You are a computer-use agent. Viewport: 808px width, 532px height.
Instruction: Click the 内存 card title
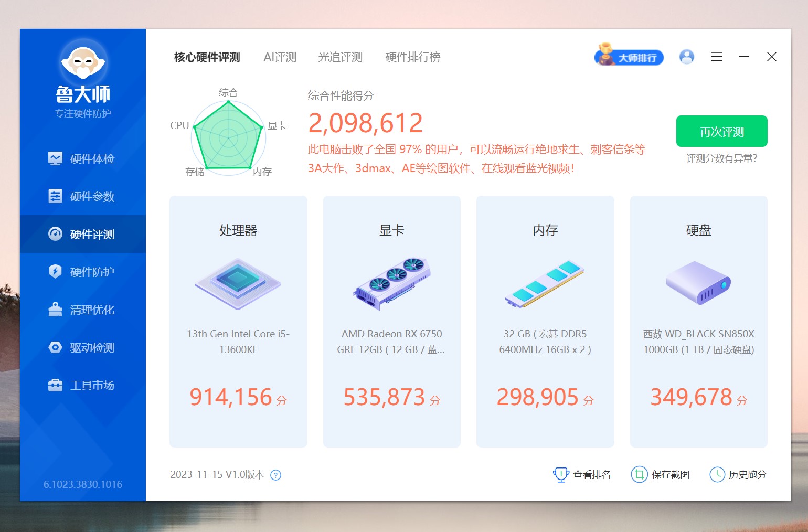point(545,230)
